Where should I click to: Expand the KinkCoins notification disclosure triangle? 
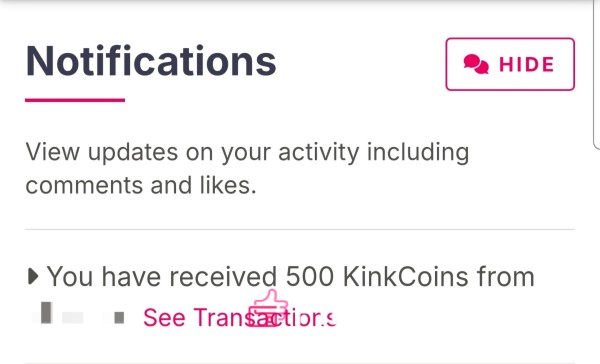(33, 276)
